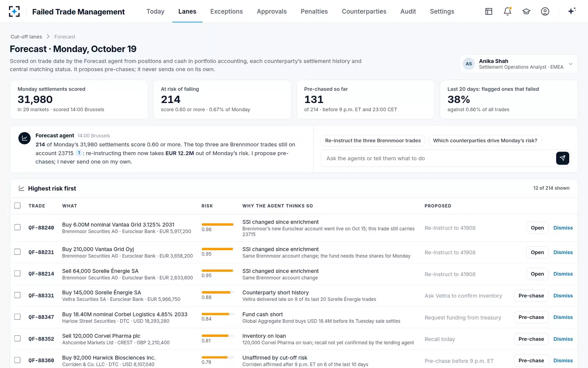This screenshot has width=588, height=368.
Task: Expand the Anika Shah profile dropdown
Action: (x=570, y=64)
